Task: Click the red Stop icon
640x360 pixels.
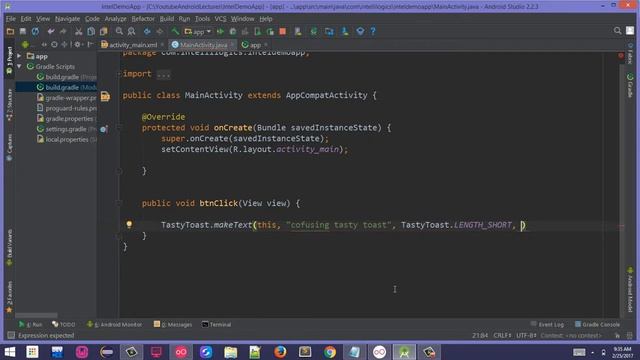Action: pyautogui.click(x=282, y=31)
